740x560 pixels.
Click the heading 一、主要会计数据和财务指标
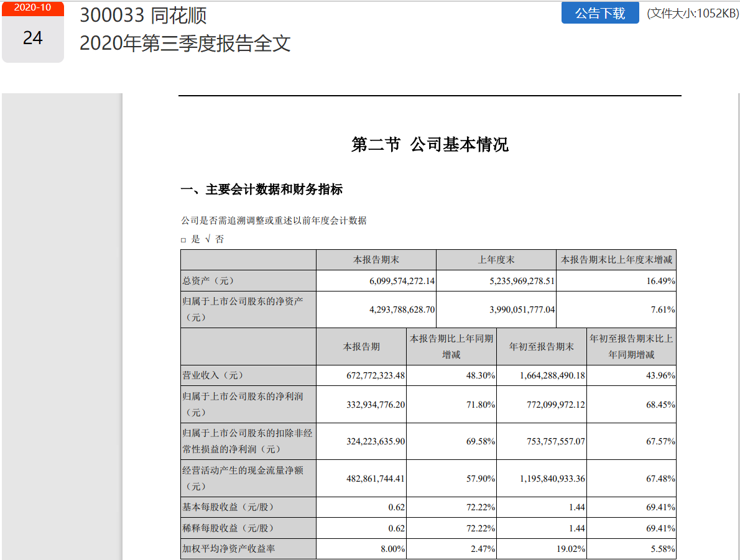[261, 190]
